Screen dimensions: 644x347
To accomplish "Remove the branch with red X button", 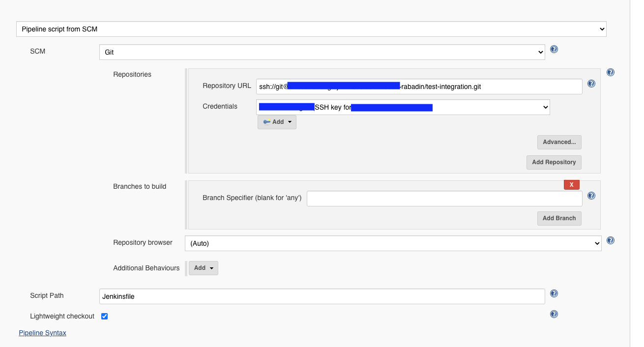I will [x=571, y=184].
